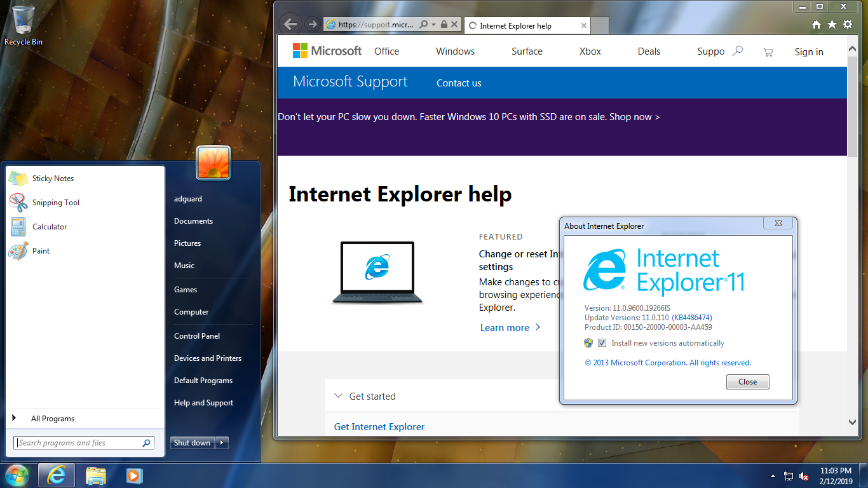Open the address bar autocomplete dropdown arrow
This screenshot has height=488, width=868.
433,25
